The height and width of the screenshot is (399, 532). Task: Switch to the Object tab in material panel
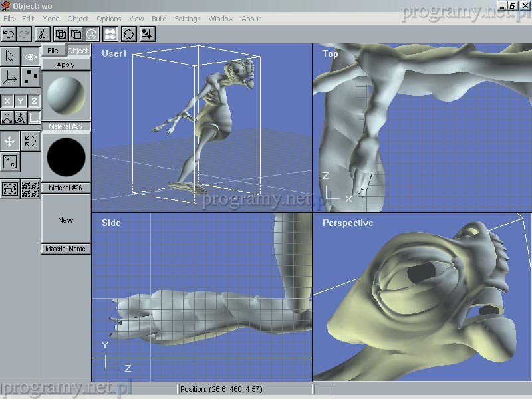[78, 51]
